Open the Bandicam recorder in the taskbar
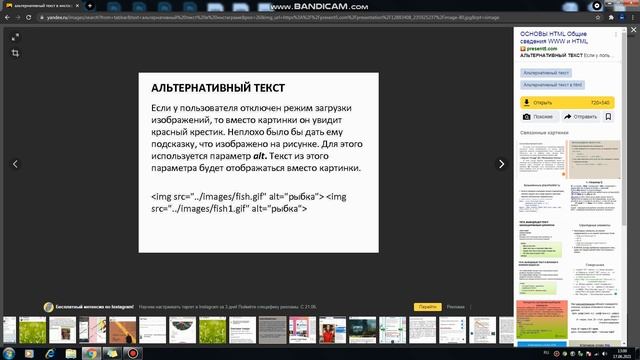 [133, 353]
